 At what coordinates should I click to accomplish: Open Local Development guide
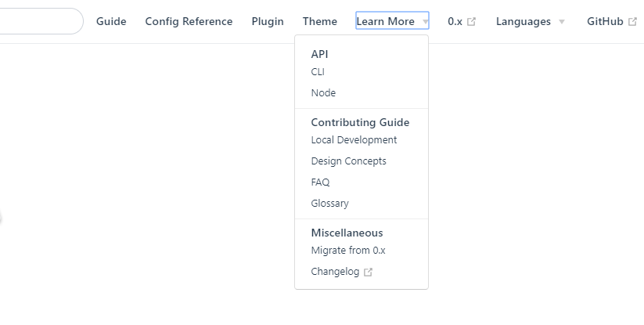pos(354,140)
